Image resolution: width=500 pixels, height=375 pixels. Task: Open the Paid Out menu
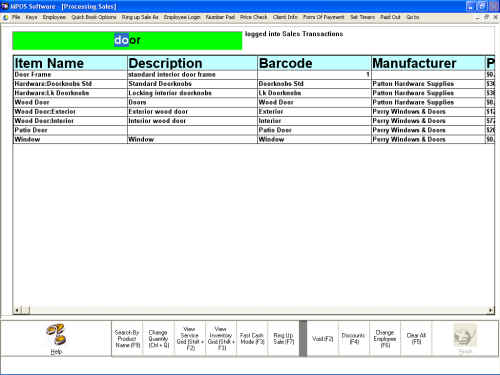point(390,17)
